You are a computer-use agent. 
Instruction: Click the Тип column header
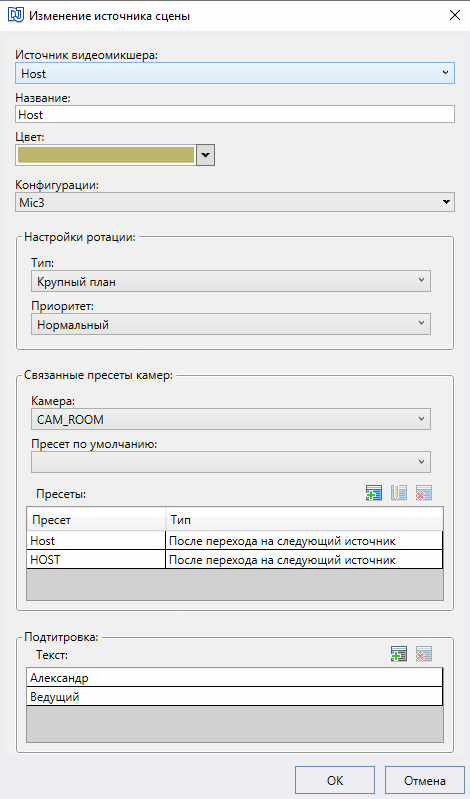pos(304,520)
